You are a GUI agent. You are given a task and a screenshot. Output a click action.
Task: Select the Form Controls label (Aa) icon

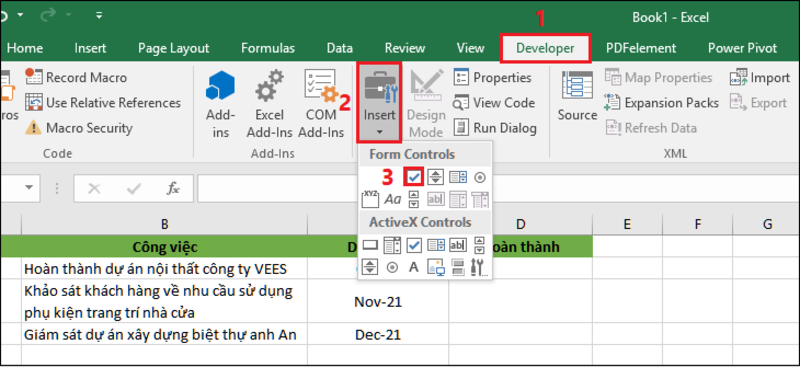[392, 199]
